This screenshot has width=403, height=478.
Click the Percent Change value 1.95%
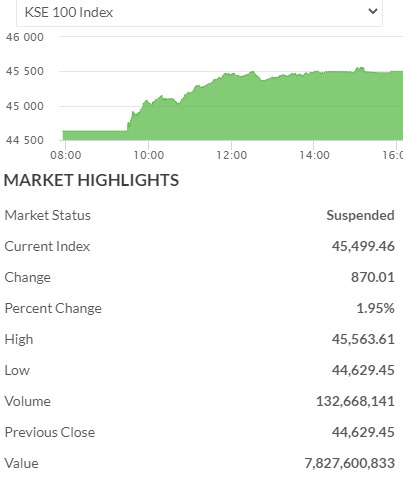375,308
